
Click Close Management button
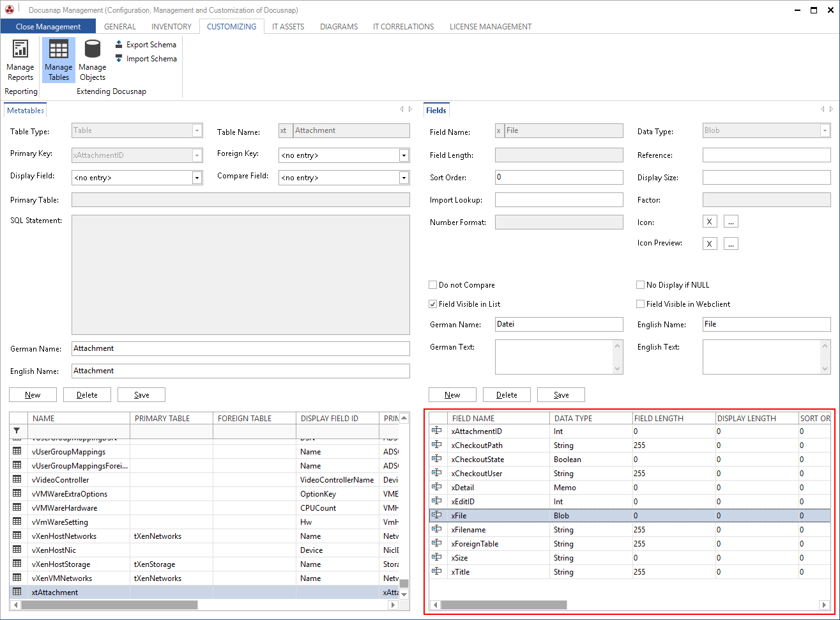pyautogui.click(x=48, y=27)
